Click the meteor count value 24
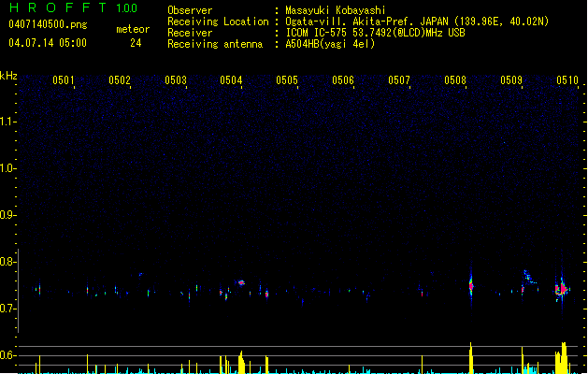This screenshot has width=588, height=374. pyautogui.click(x=136, y=43)
